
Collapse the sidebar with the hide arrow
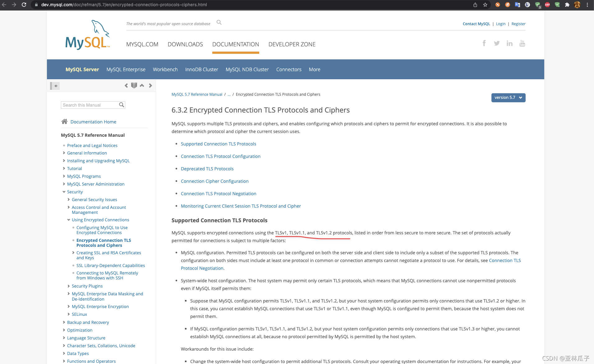[55, 86]
